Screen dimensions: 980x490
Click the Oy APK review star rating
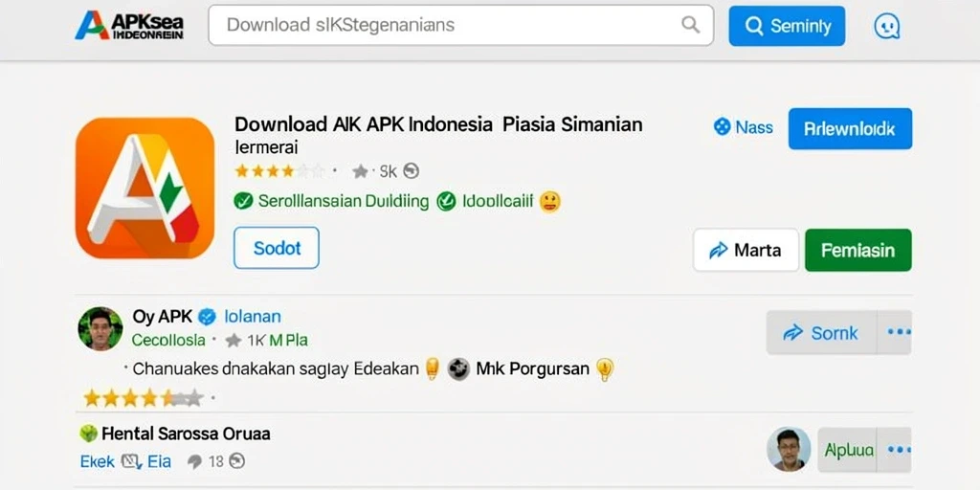pos(144,397)
